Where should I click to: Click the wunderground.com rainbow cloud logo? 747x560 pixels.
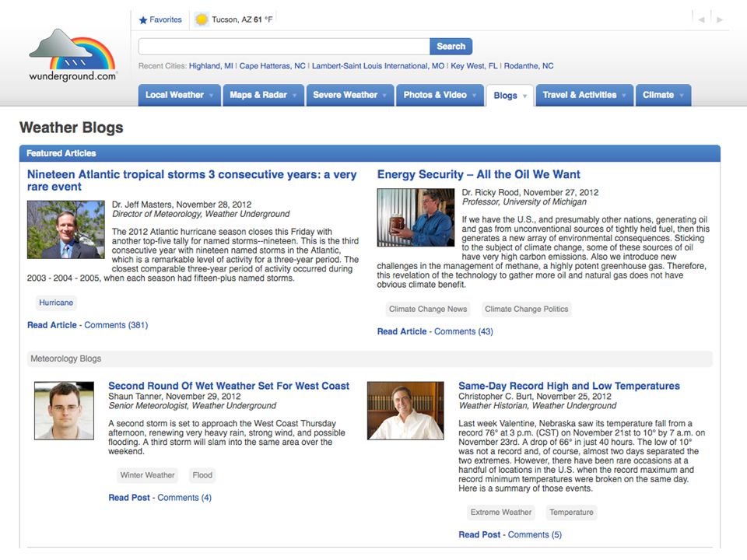coord(72,54)
